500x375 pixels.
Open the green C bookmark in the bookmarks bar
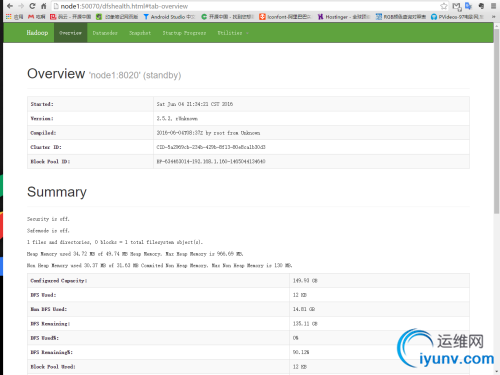point(228,17)
